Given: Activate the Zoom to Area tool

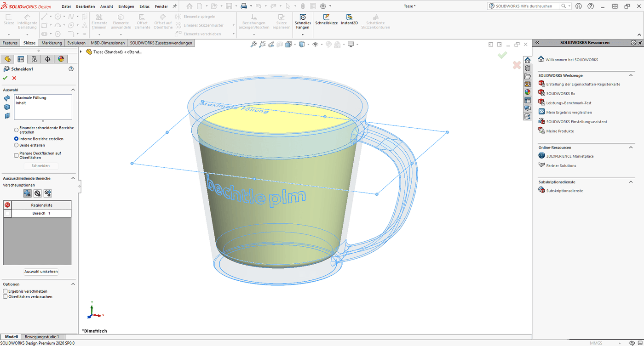Looking at the screenshot, I should 262,44.
